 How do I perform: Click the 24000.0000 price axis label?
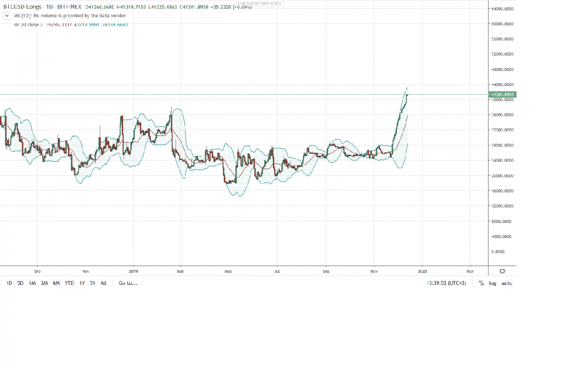tap(503, 160)
